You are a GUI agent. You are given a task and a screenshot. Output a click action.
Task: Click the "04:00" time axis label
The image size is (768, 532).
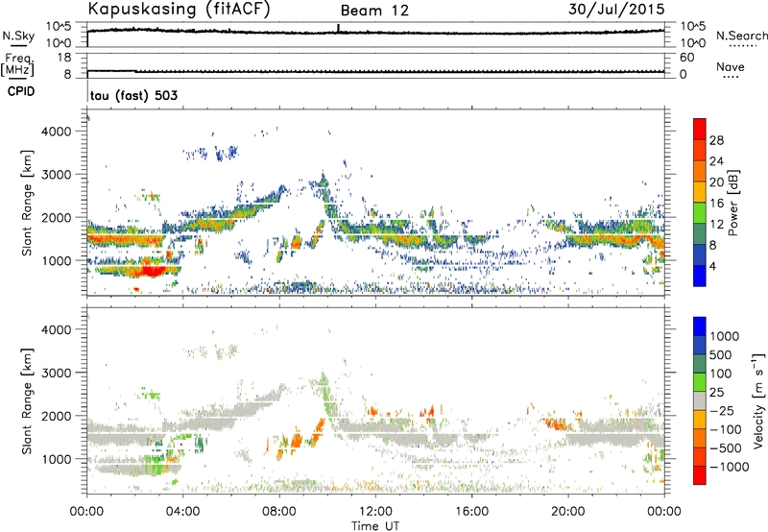[x=183, y=512]
